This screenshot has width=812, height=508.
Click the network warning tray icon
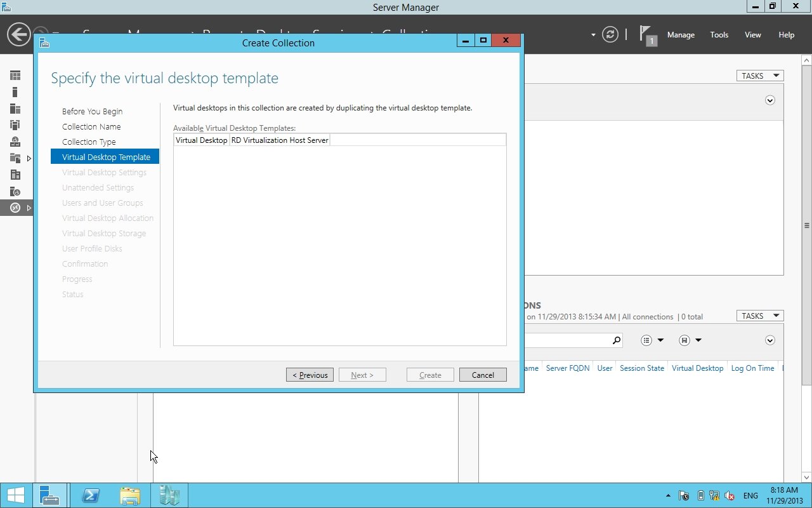[x=714, y=496]
